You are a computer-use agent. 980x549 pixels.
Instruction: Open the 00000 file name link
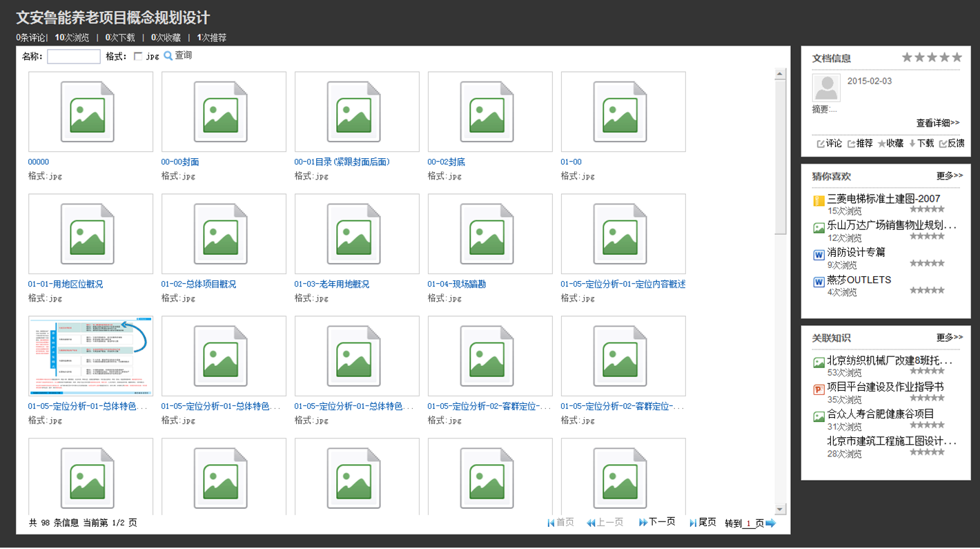[x=39, y=162]
